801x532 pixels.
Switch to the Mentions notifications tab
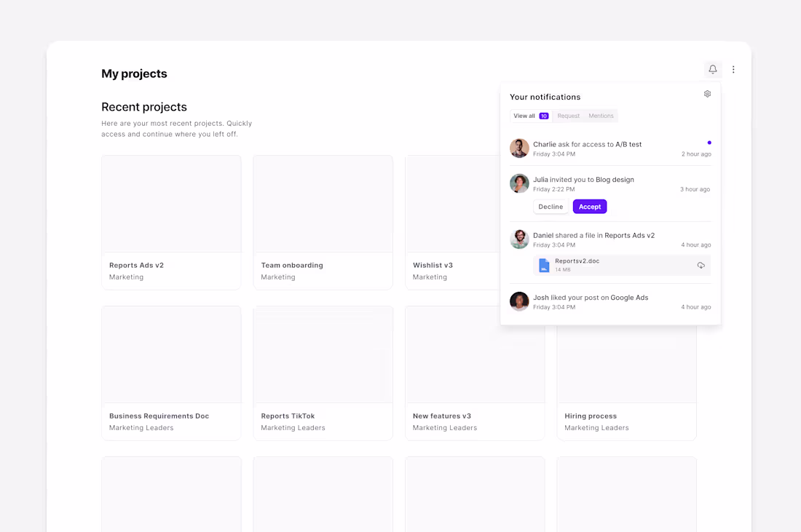click(x=601, y=116)
